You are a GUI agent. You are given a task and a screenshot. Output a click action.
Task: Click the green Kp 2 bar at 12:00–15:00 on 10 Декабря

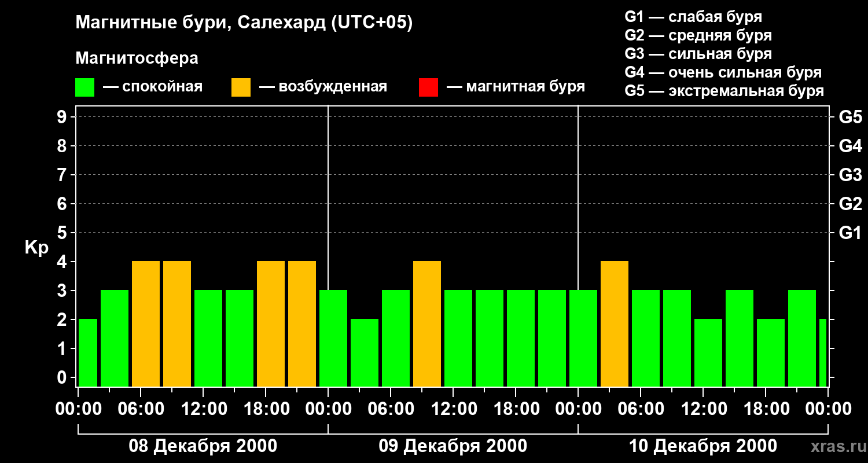point(708,352)
